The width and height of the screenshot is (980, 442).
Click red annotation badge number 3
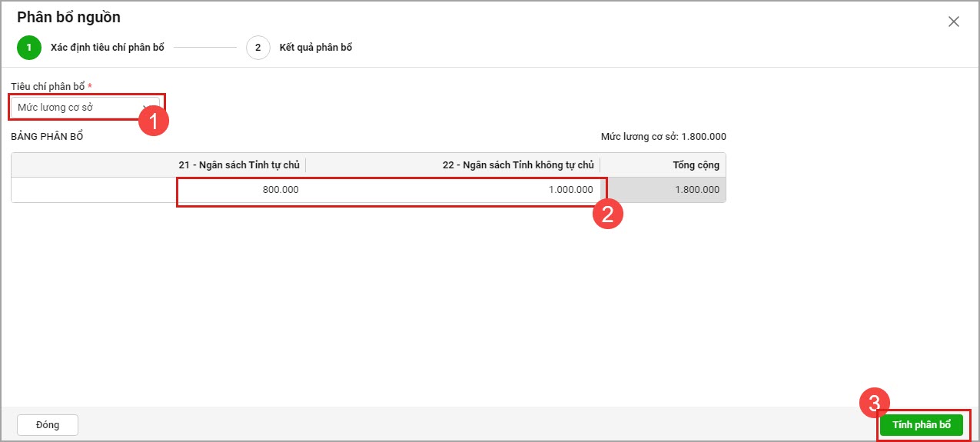coord(874,401)
